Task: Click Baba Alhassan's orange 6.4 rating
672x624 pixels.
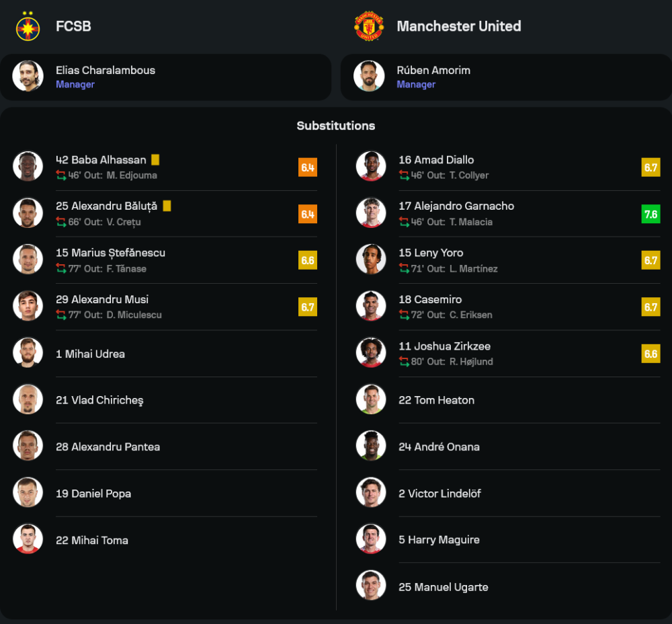Action: click(308, 167)
